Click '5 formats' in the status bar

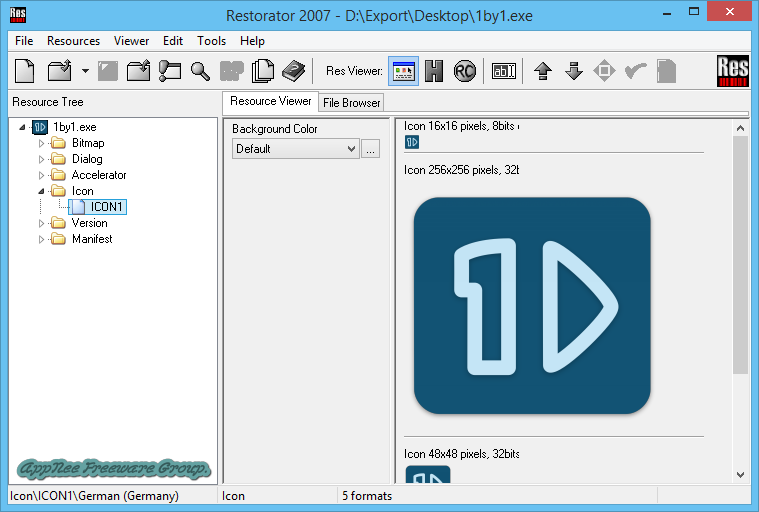(367, 496)
